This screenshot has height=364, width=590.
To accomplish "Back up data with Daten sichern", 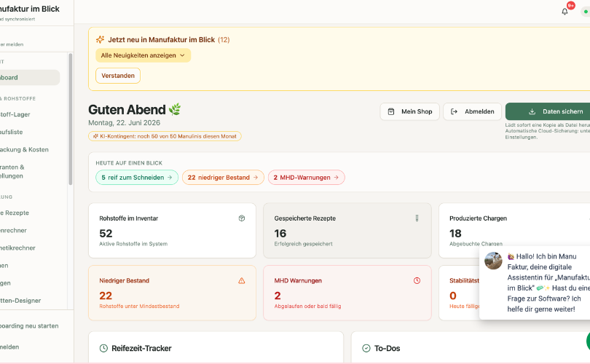I will (548, 111).
